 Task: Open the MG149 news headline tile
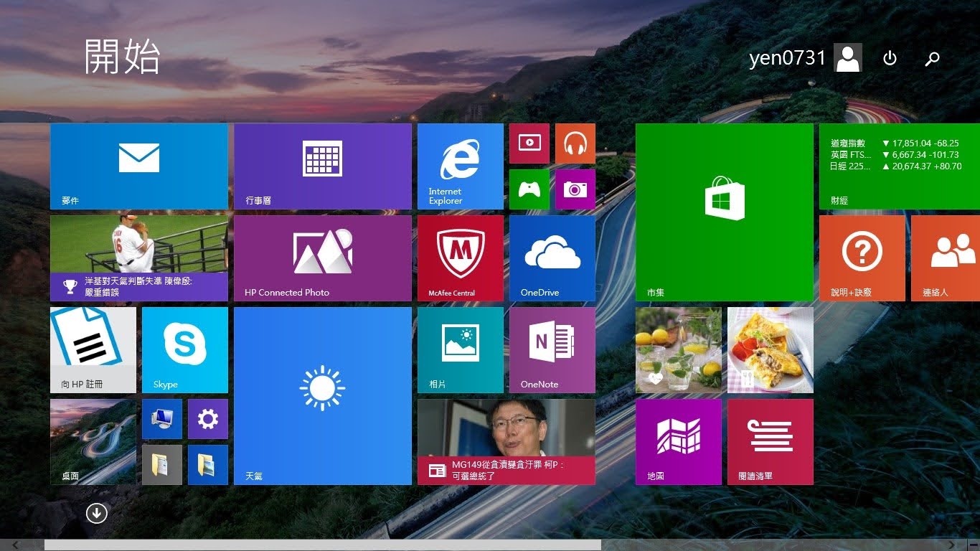507,442
